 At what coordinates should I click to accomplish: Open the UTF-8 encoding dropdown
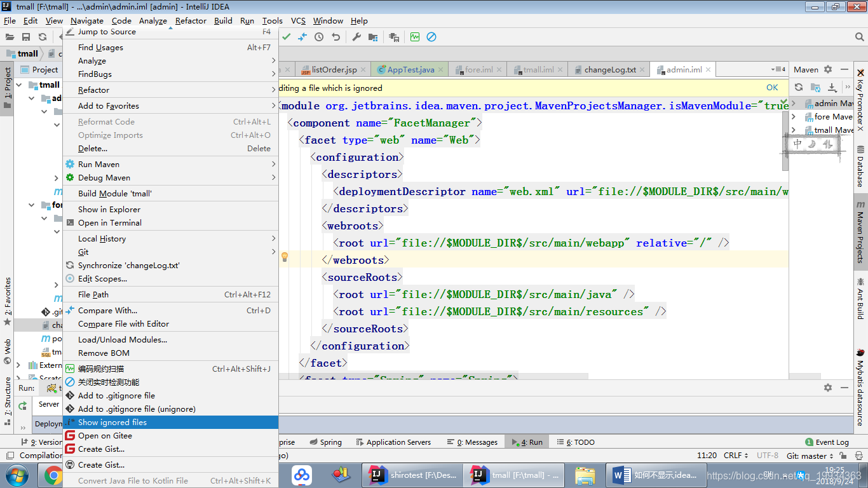click(x=768, y=456)
